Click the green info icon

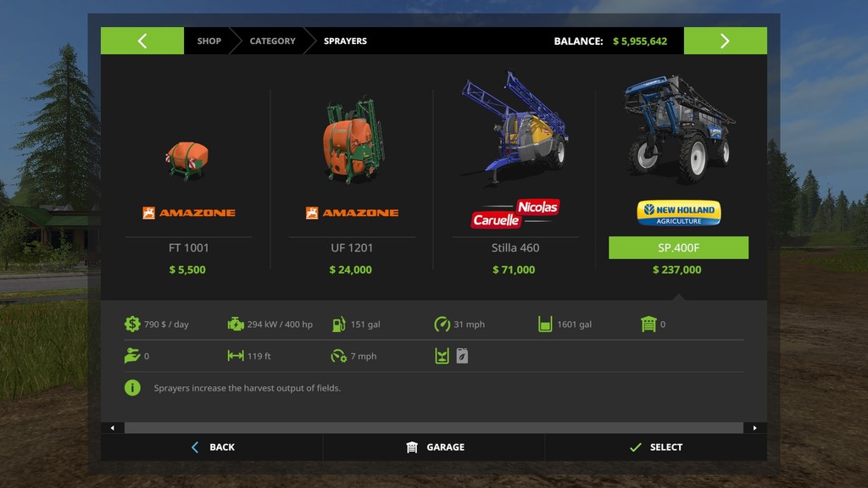[132, 388]
